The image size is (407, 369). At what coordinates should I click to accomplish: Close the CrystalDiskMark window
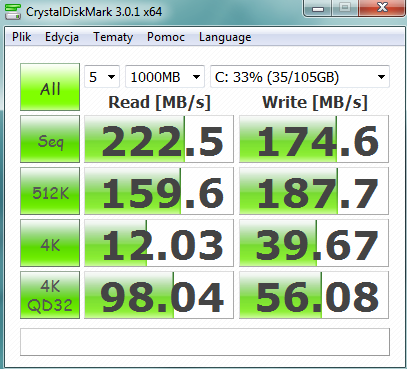pyautogui.click(x=382, y=8)
